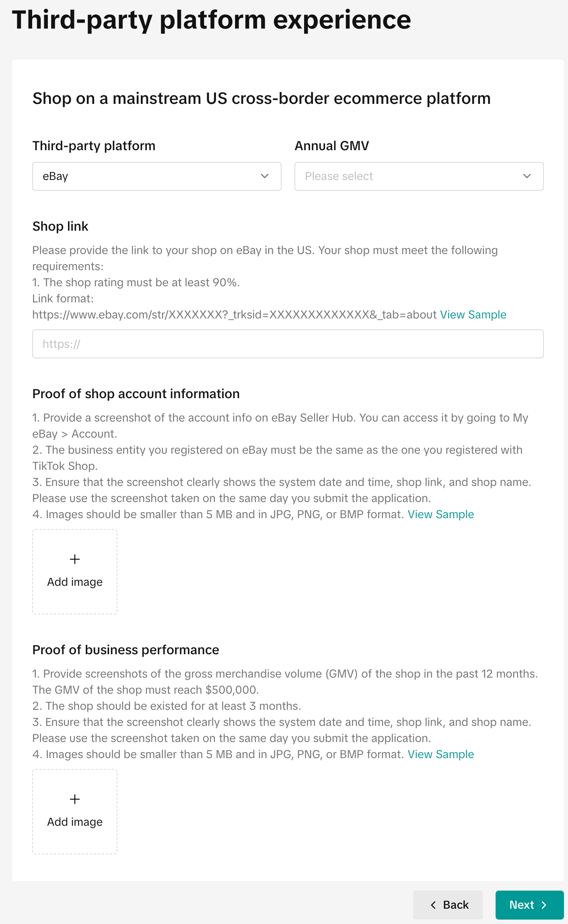Click the right chevron icon on Next
The image size is (568, 924).
click(x=544, y=905)
